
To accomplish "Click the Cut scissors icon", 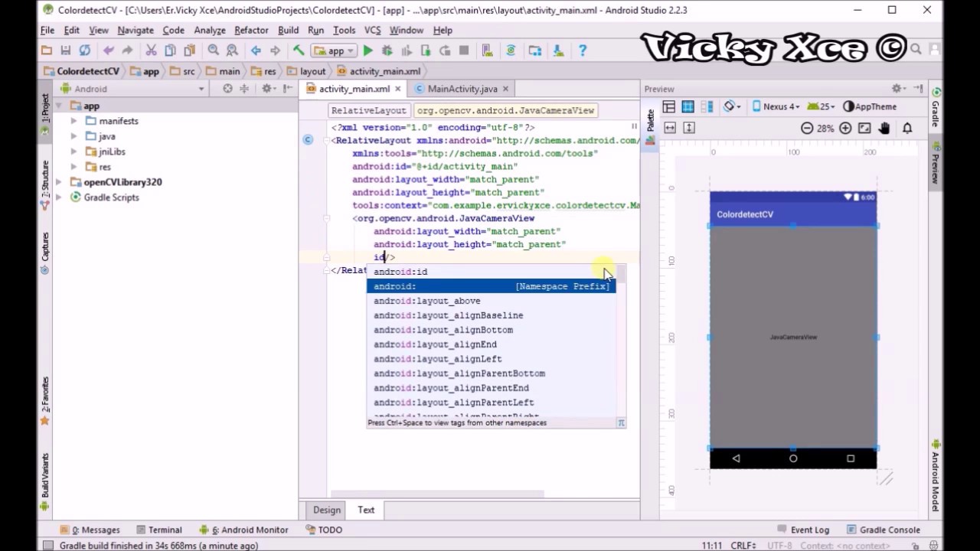I will click(x=151, y=51).
